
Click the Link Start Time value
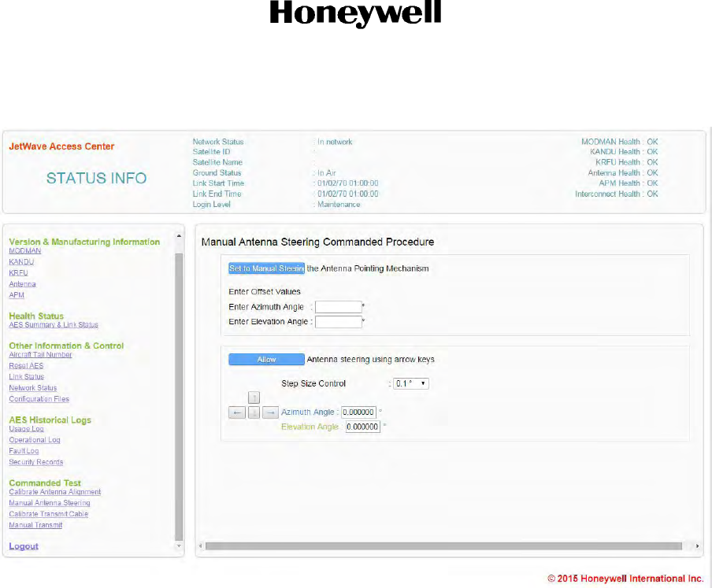tap(348, 183)
